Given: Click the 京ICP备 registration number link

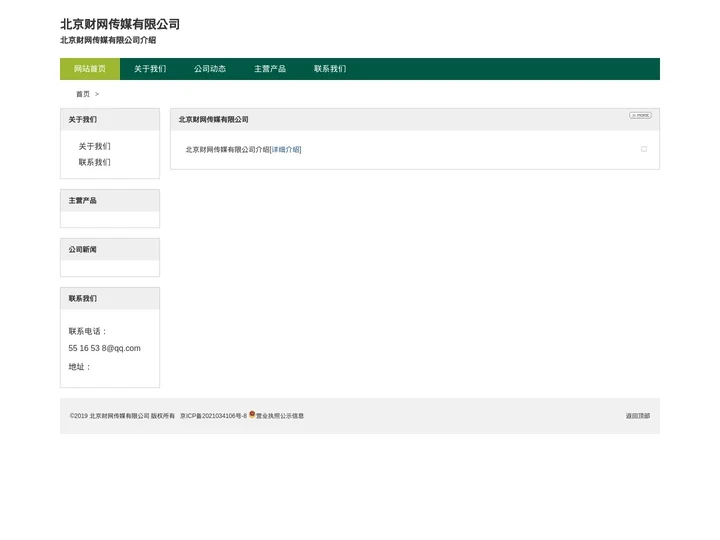Looking at the screenshot, I should [x=214, y=416].
